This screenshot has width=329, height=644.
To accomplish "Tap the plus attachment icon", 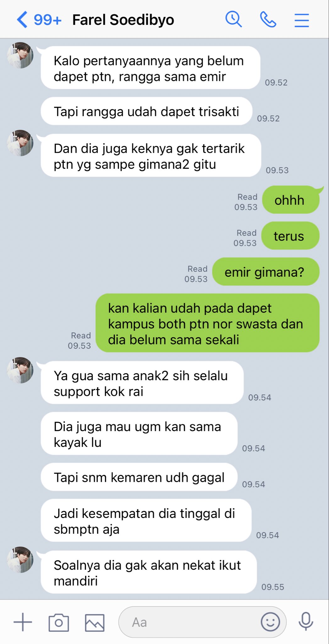I will pos(23,622).
